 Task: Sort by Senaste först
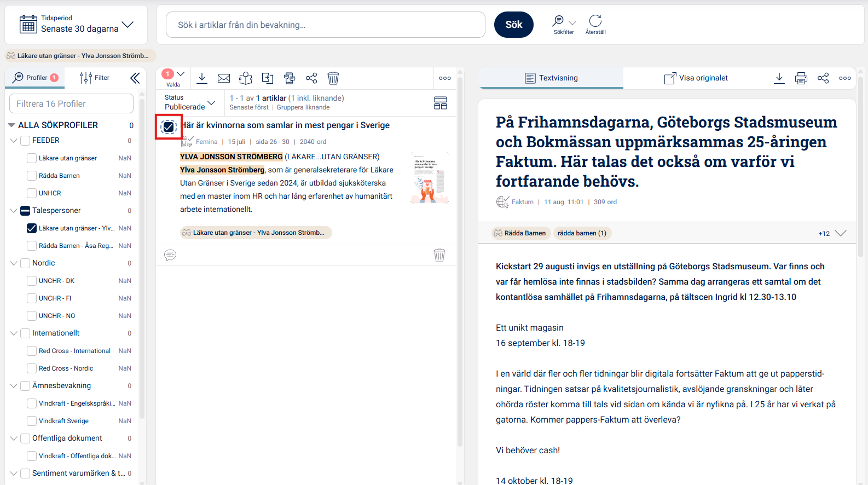(x=249, y=107)
